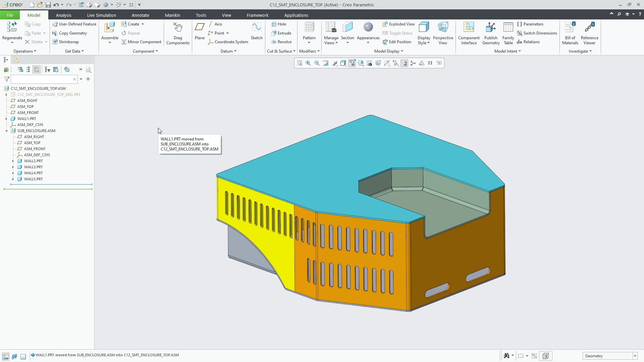Toggle Exploded View

398,24
